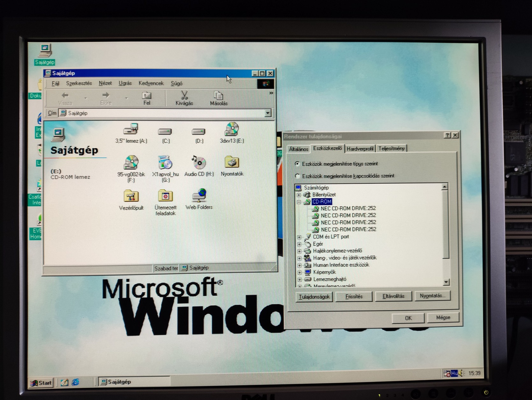Screen dimensions: 532x400
Task: Select 'Eszközök megjelenítése típus szerint' radio button
Action: point(297,164)
